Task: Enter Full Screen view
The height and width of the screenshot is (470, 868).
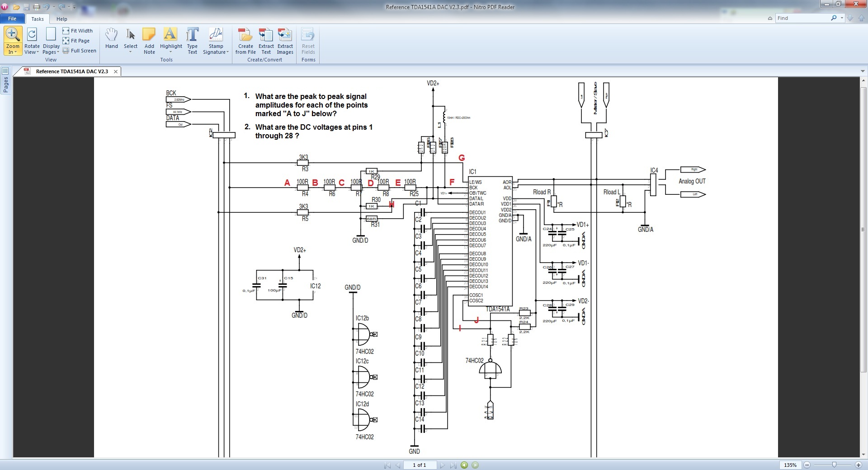Action: (x=80, y=51)
